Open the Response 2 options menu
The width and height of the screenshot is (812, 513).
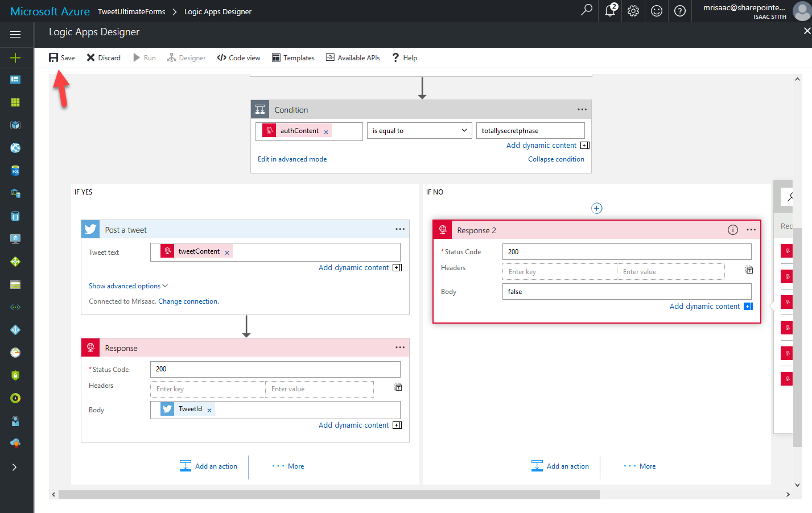tap(751, 230)
